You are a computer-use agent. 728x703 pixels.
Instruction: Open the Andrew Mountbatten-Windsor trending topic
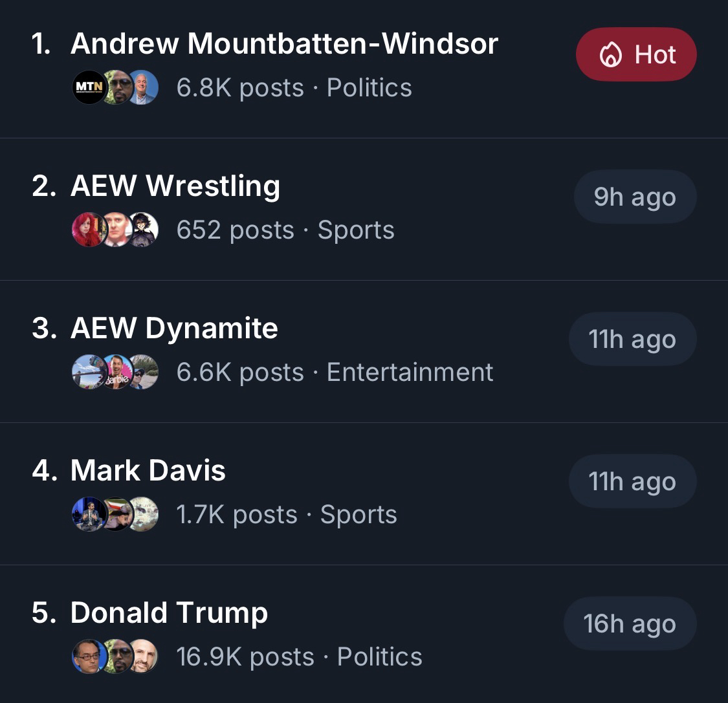pyautogui.click(x=284, y=44)
